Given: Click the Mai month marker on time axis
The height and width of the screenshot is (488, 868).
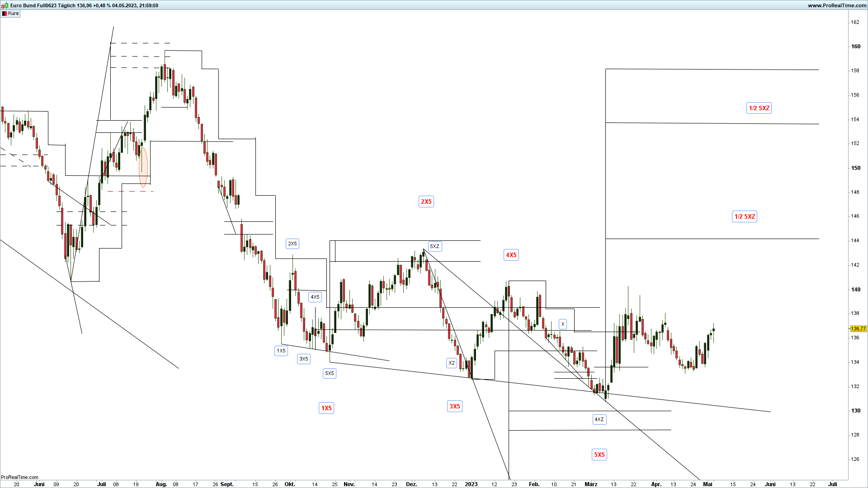Looking at the screenshot, I should (x=708, y=484).
